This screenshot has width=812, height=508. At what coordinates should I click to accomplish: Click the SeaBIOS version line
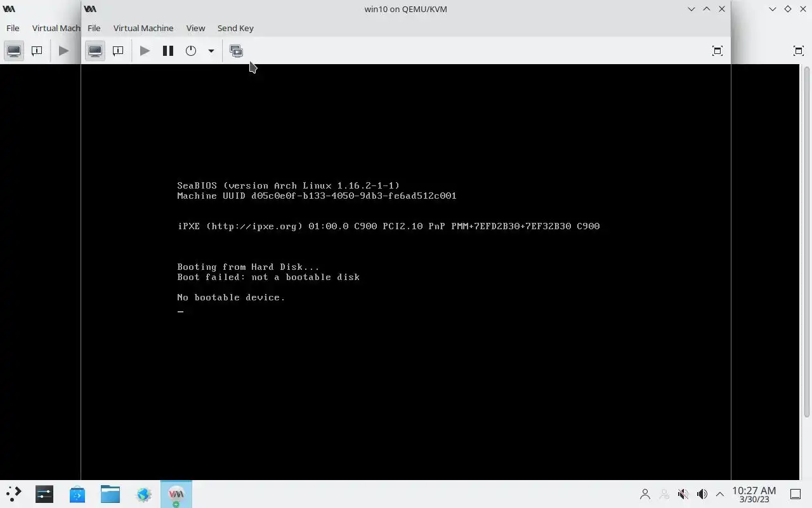(288, 185)
